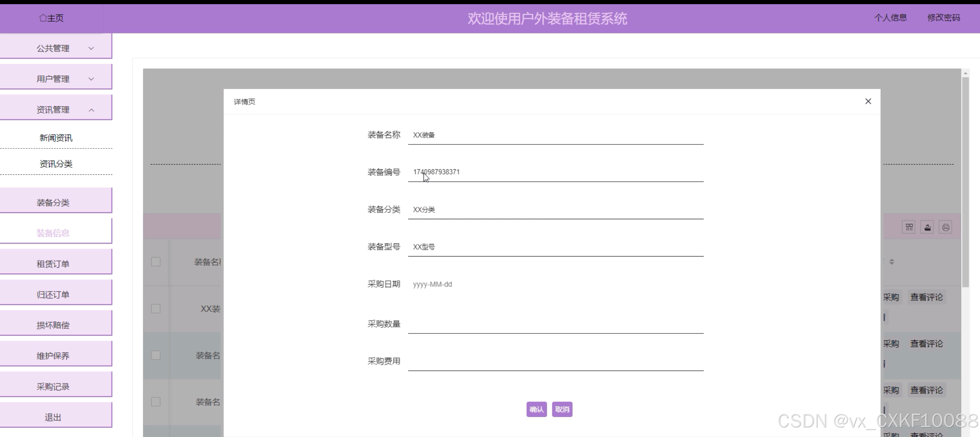Open 装备分类 sidebar item
This screenshot has width=980, height=437.
[x=56, y=200]
